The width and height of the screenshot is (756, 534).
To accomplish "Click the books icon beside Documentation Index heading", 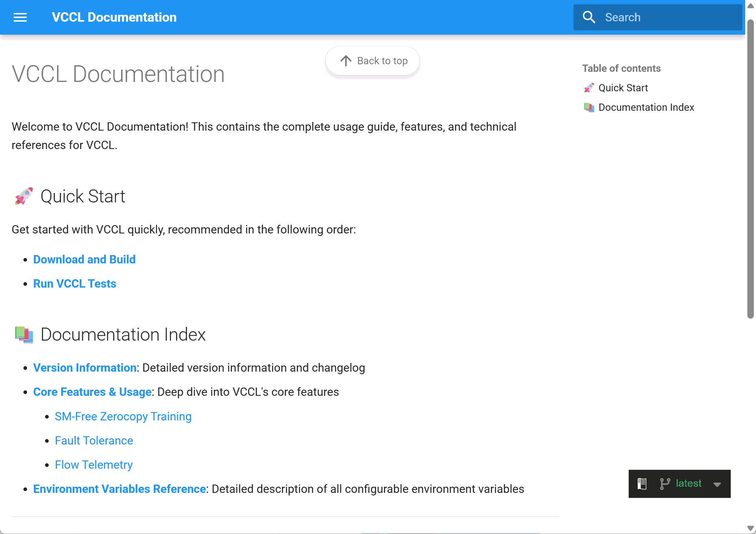I will [24, 334].
